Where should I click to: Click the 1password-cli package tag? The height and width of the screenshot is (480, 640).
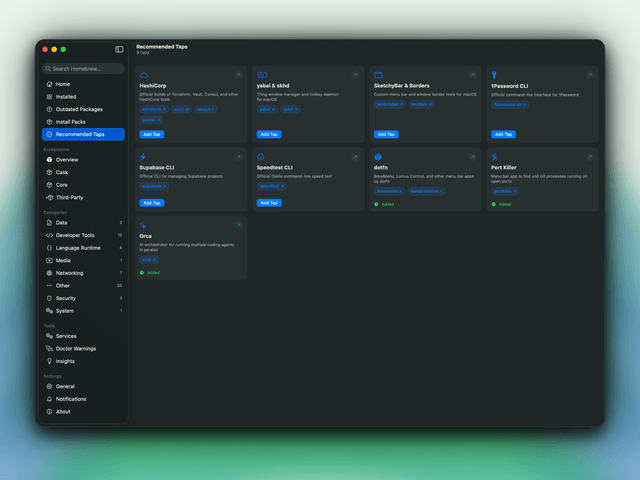tap(510, 105)
